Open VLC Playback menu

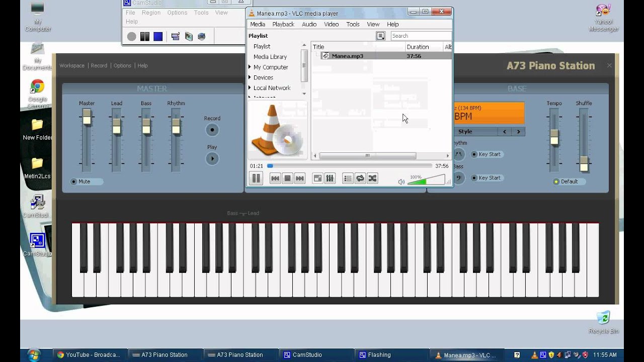click(283, 24)
